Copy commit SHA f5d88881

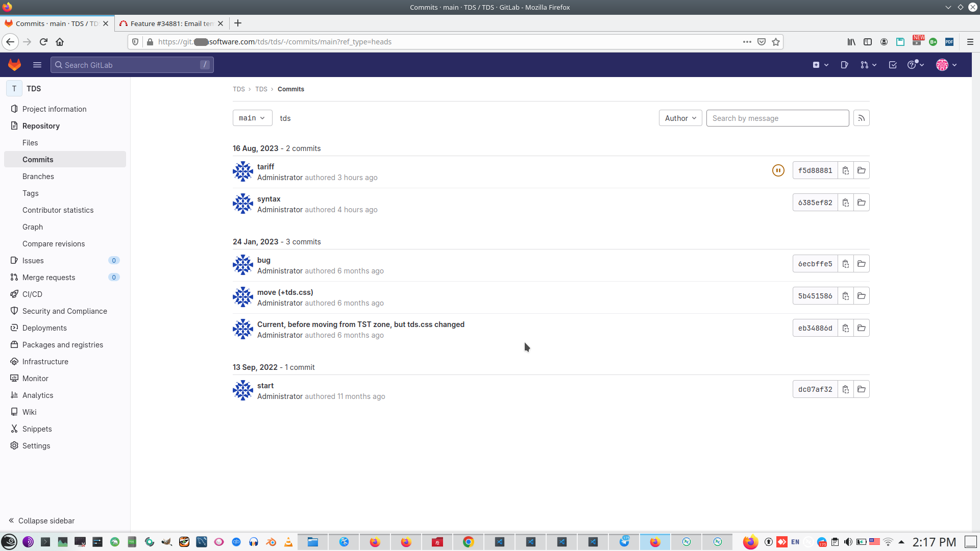846,170
